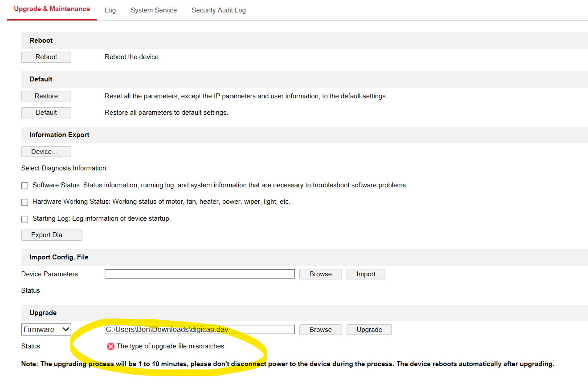
Task: Tick the Starting Log checkbox
Action: (x=25, y=219)
